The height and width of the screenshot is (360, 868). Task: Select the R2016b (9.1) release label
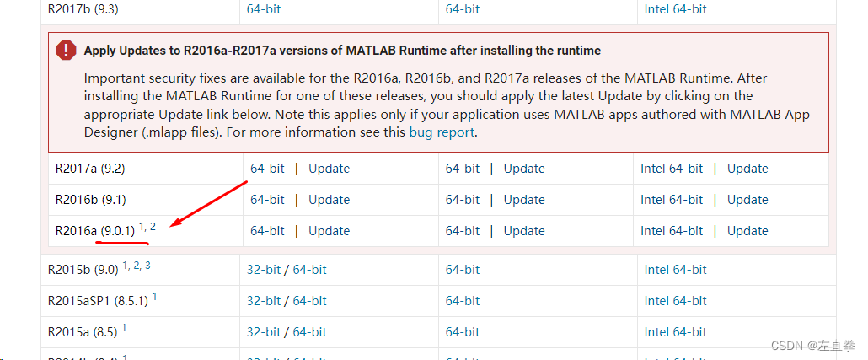89,199
